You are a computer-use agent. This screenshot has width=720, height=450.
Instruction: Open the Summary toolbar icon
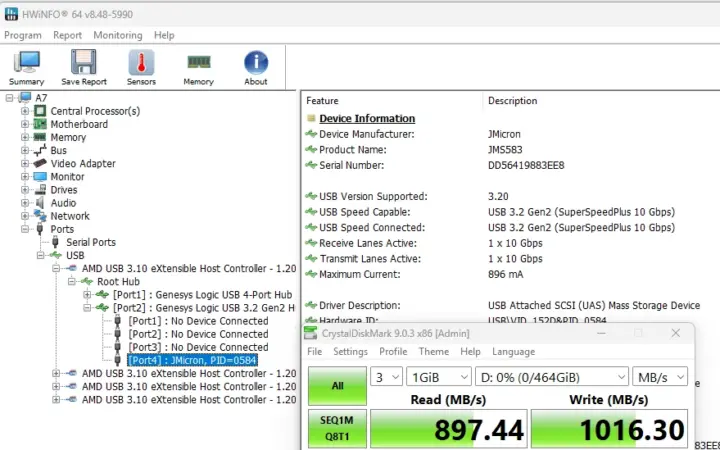coord(27,62)
